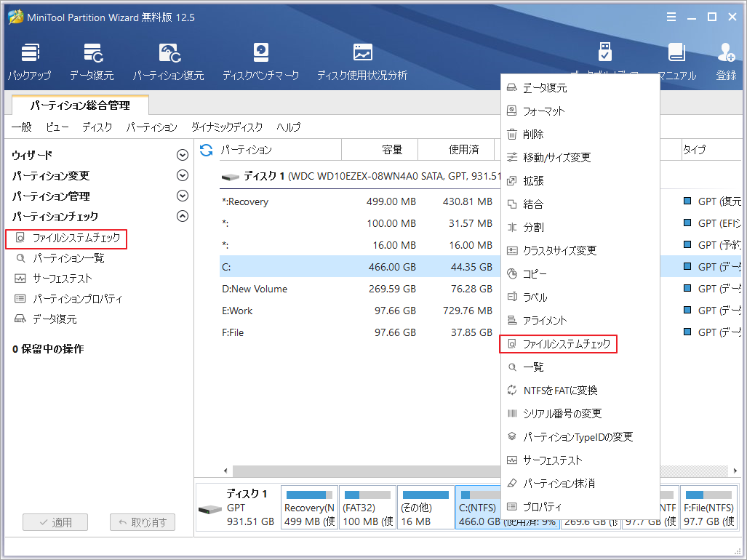Sort by the 使用済 column header

(456, 150)
